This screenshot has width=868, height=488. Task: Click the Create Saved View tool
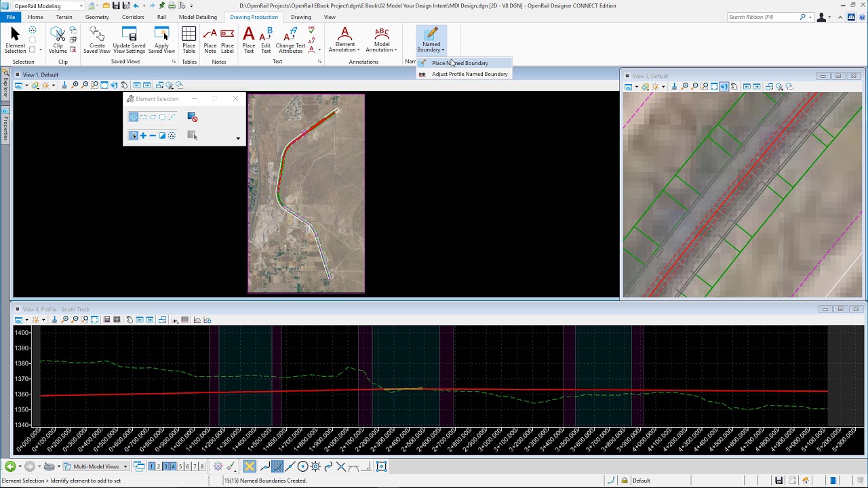click(96, 41)
